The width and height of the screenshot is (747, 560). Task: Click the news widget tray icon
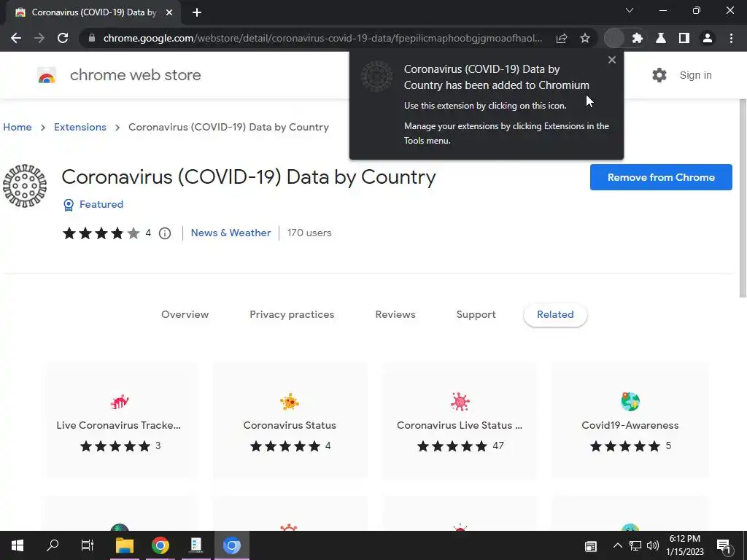[591, 546]
